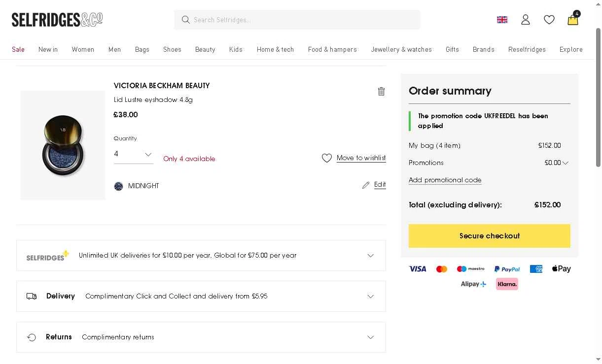Viewport: 602px width, 364px height.
Task: Open the Selfridges & Co logo homepage
Action: pyautogui.click(x=57, y=20)
